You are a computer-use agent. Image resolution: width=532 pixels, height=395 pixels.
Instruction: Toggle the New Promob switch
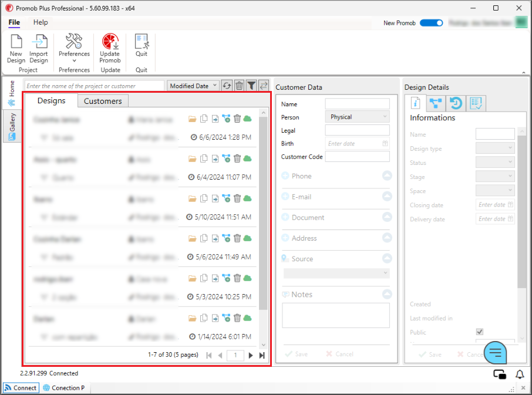(431, 23)
